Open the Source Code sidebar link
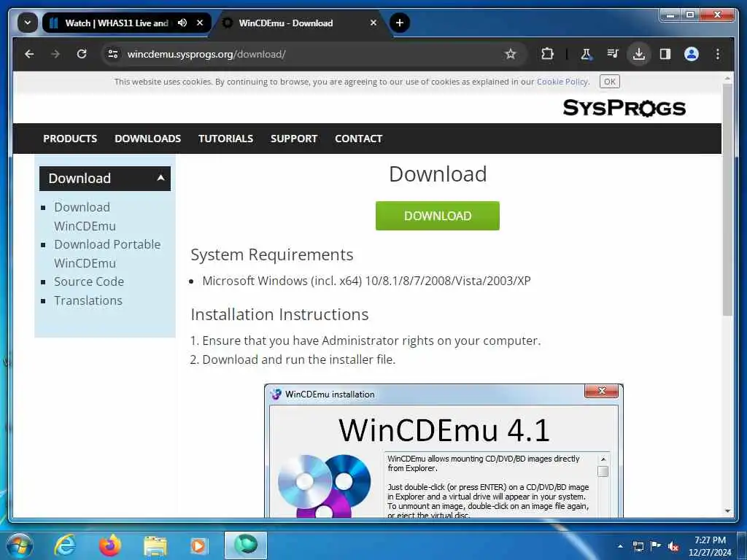The image size is (747, 560). 89,281
